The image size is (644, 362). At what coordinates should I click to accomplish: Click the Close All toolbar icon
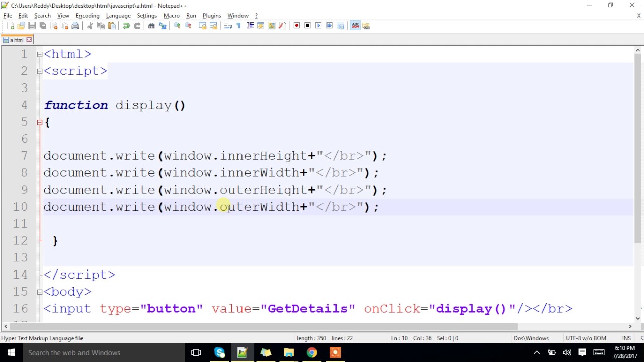[64, 26]
